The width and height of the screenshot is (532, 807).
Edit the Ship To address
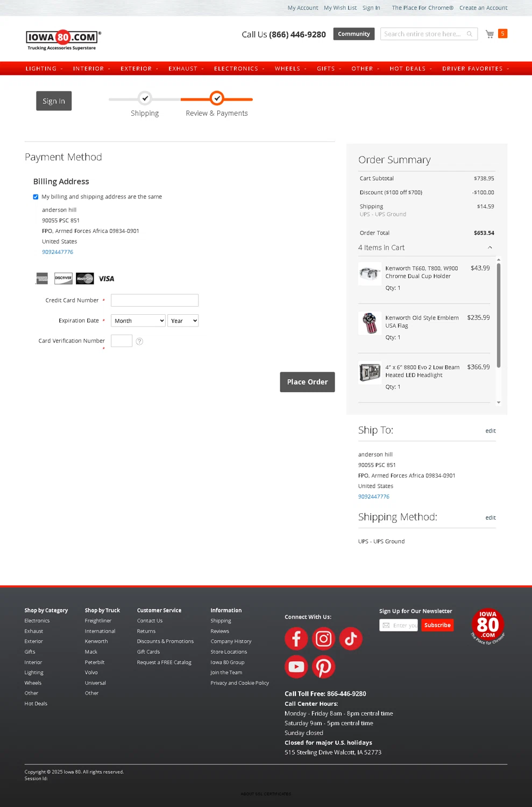pos(491,431)
